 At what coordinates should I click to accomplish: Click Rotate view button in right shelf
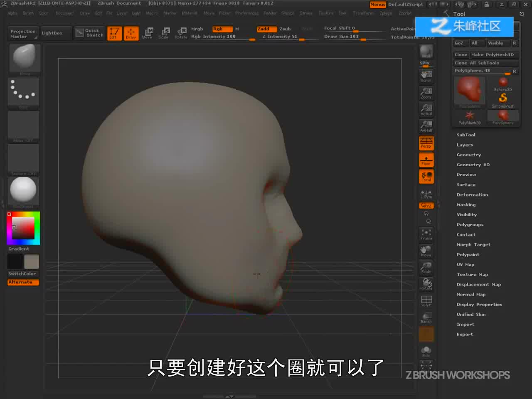(426, 284)
